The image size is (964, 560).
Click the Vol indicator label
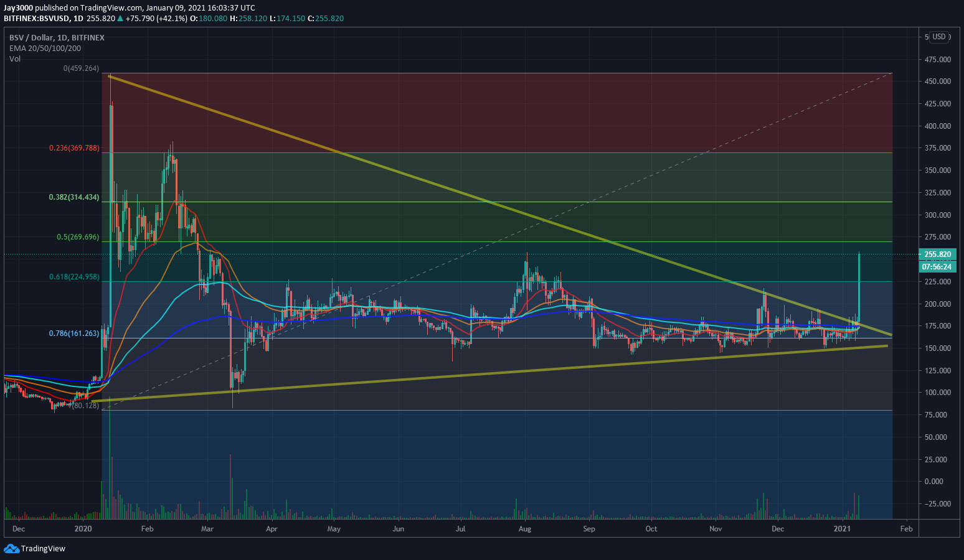(x=15, y=59)
